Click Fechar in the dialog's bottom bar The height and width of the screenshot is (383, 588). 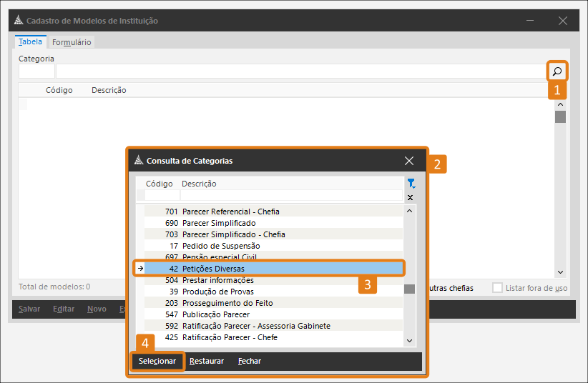(x=250, y=361)
